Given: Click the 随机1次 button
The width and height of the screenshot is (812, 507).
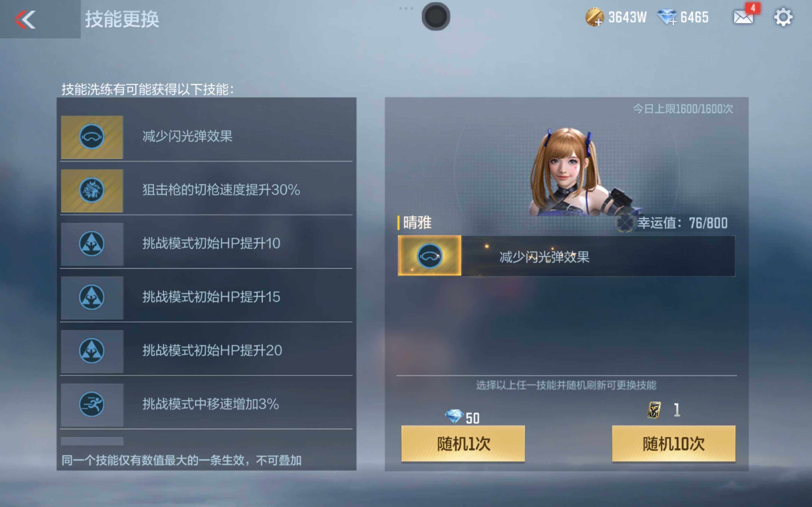Looking at the screenshot, I should click(463, 444).
